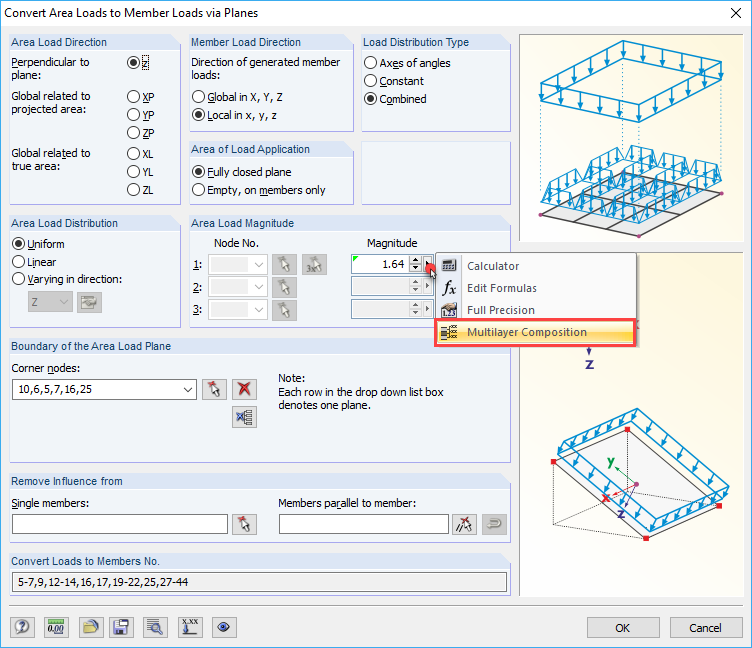
Task: Click the x.xx precision icon in bottom toolbar
Action: (190, 627)
